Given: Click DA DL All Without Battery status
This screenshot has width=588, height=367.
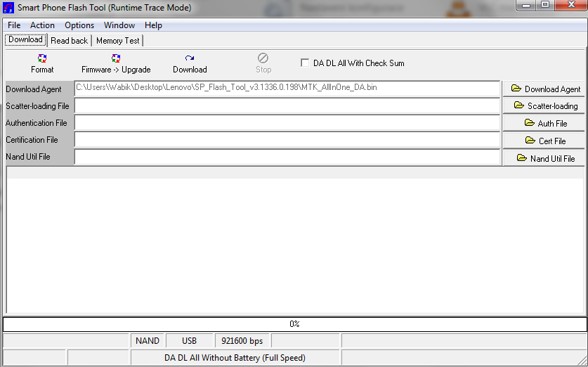Looking at the screenshot, I should coord(235,358).
